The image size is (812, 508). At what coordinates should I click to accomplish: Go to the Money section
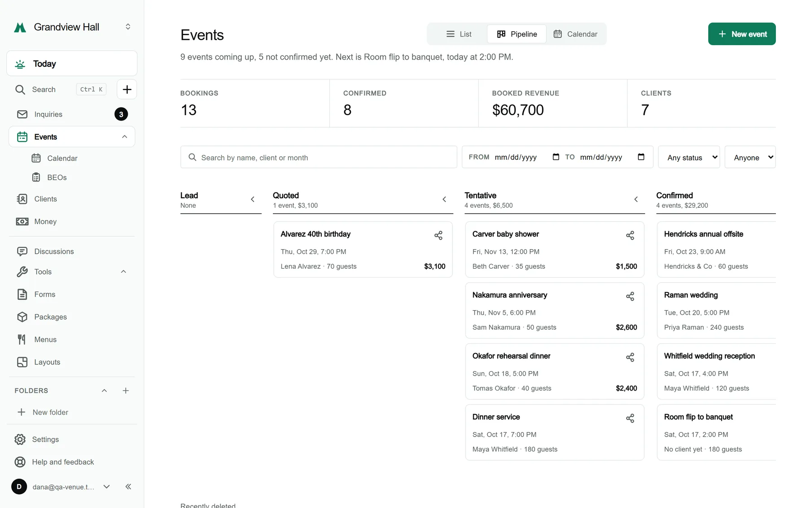(72, 221)
